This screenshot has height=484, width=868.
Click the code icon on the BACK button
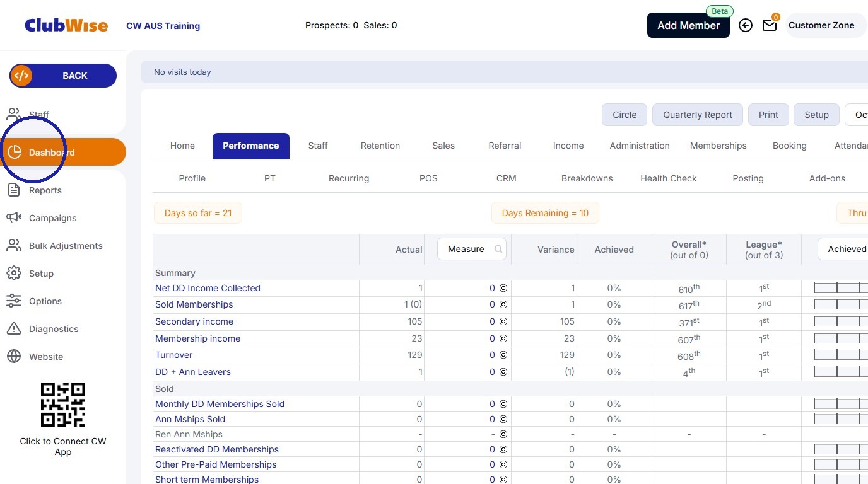[x=21, y=76]
